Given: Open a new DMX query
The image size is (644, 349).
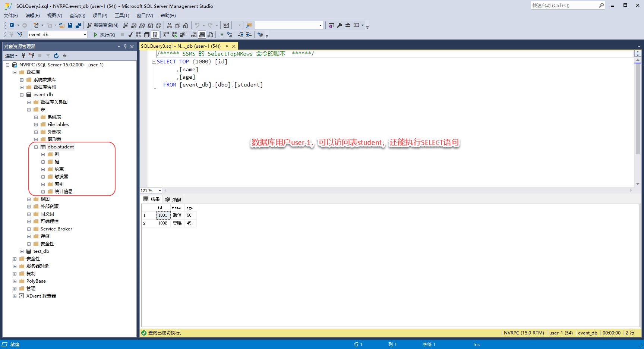Looking at the screenshot, I should (142, 25).
